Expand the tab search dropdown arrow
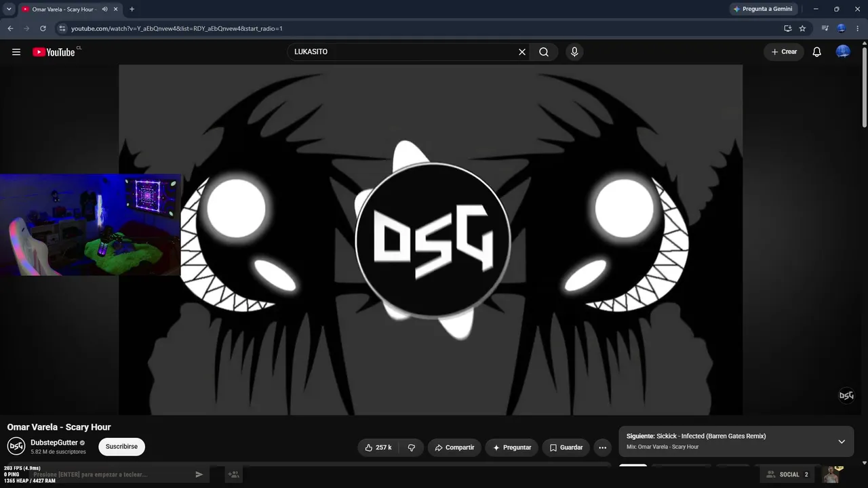Viewport: 868px width, 488px height. click(9, 9)
